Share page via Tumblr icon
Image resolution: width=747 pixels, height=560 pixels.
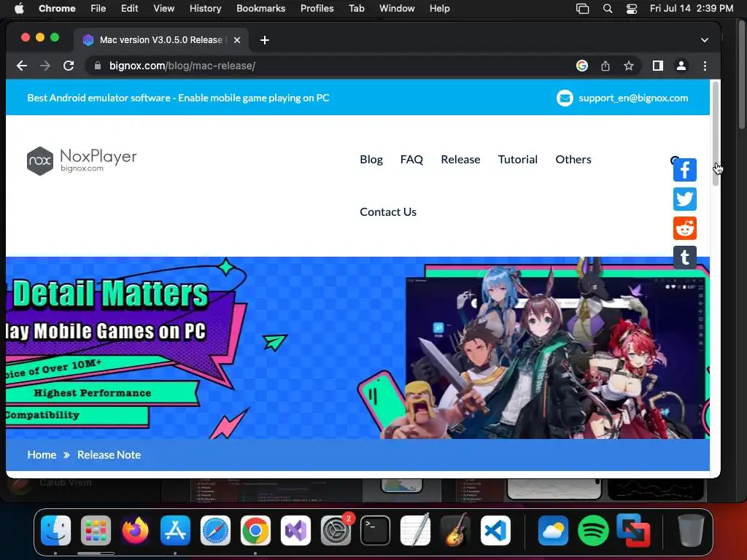tap(684, 257)
